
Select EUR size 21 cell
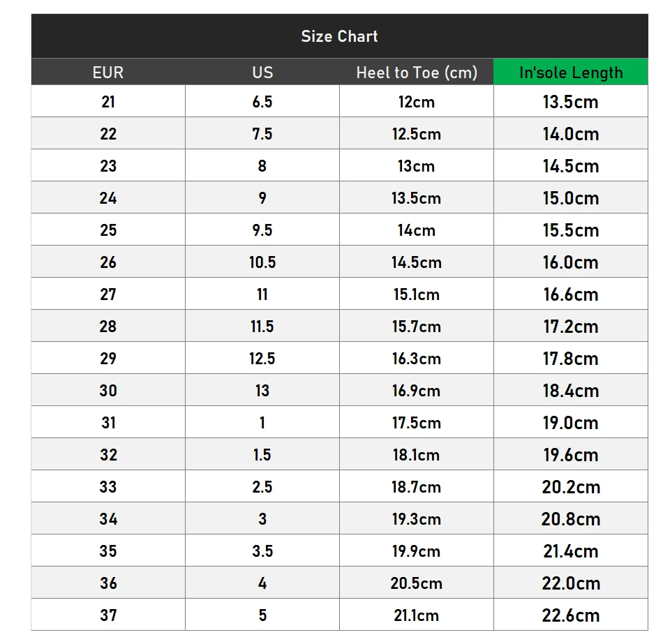[x=108, y=101]
